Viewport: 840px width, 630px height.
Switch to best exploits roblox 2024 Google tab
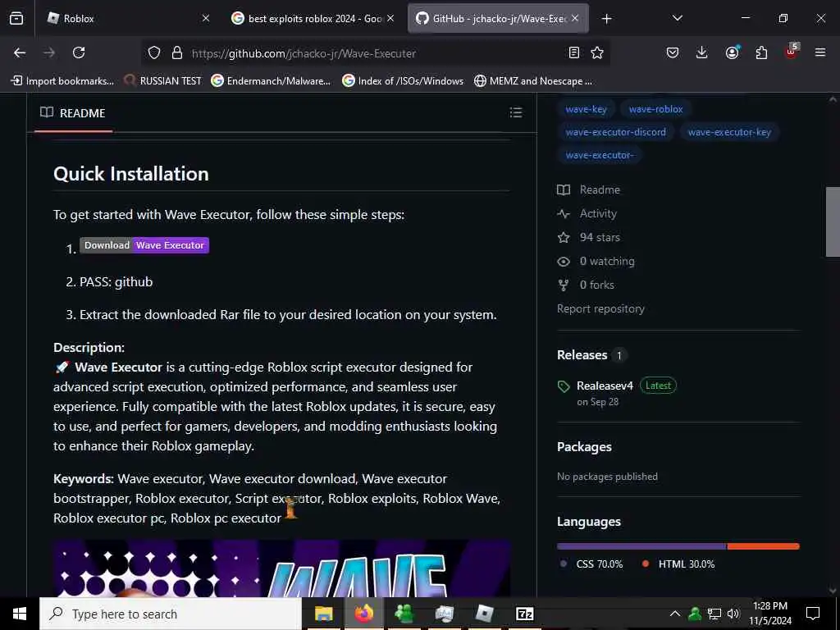click(x=313, y=18)
